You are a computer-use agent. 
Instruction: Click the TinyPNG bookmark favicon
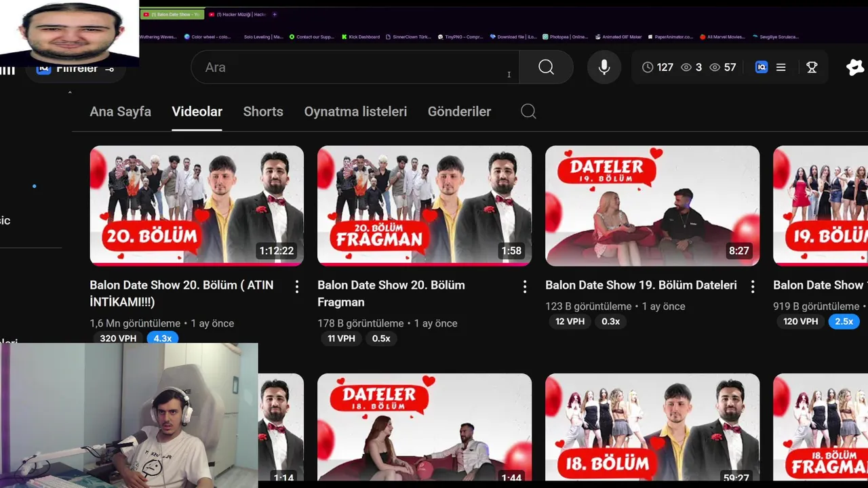pyautogui.click(x=440, y=37)
